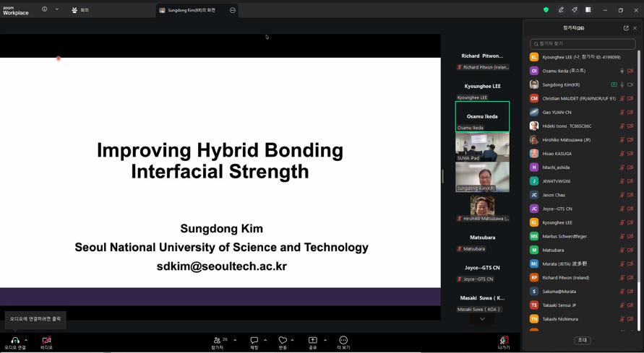Pop out the participants panel

pyautogui.click(x=626, y=28)
